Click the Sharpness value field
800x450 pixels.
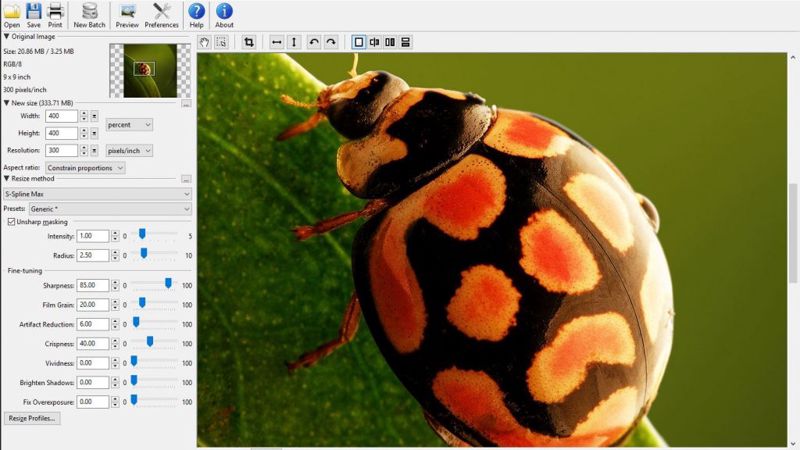[93, 286]
